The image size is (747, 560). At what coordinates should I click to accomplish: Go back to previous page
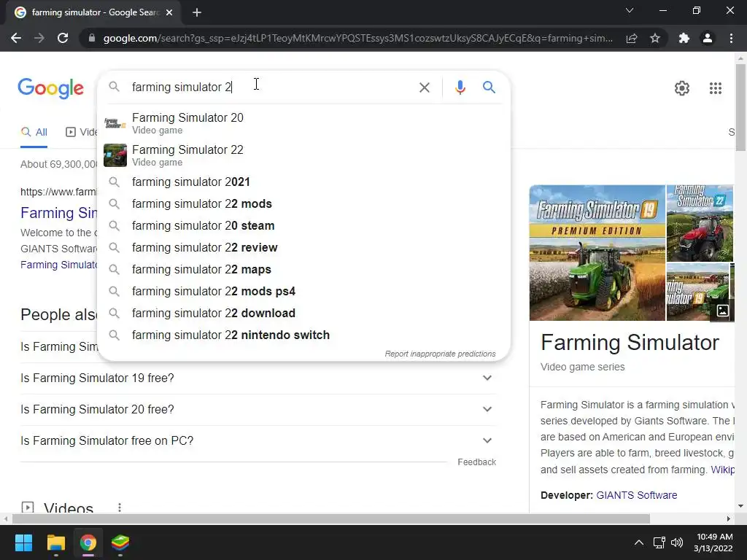tap(16, 38)
